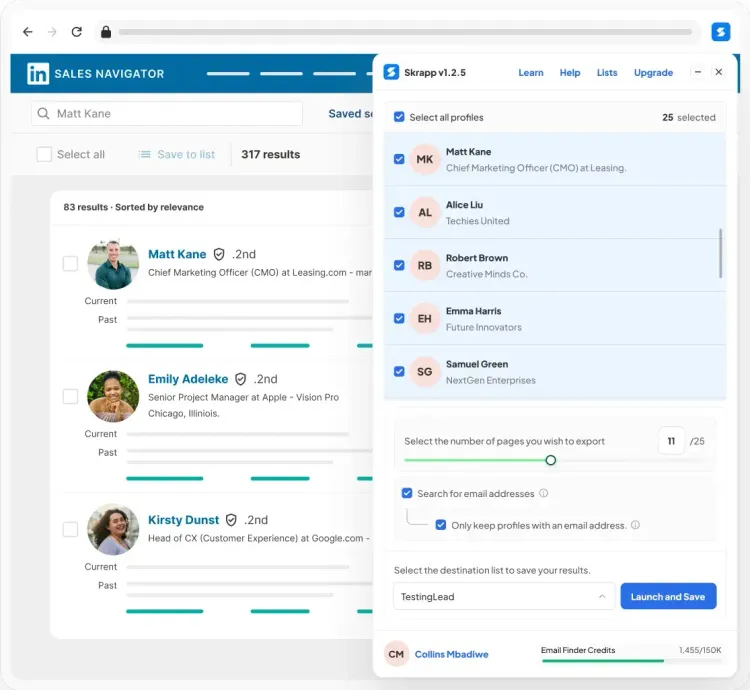Open the TestingLead destination list dropdown
The image size is (750, 690).
504,596
